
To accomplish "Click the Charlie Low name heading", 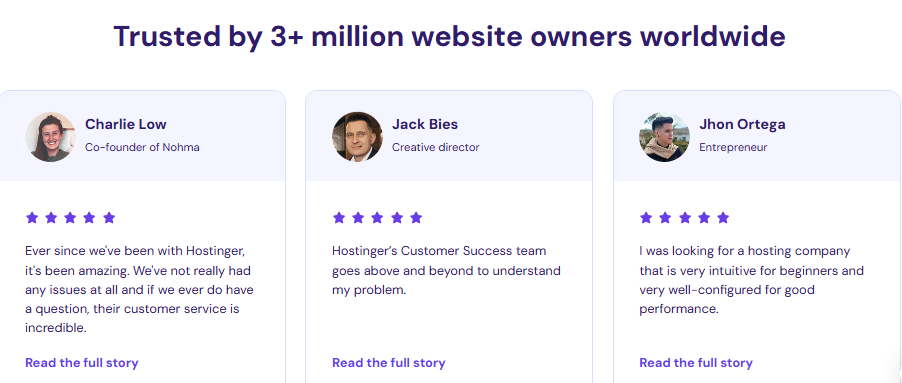I will pos(126,124).
